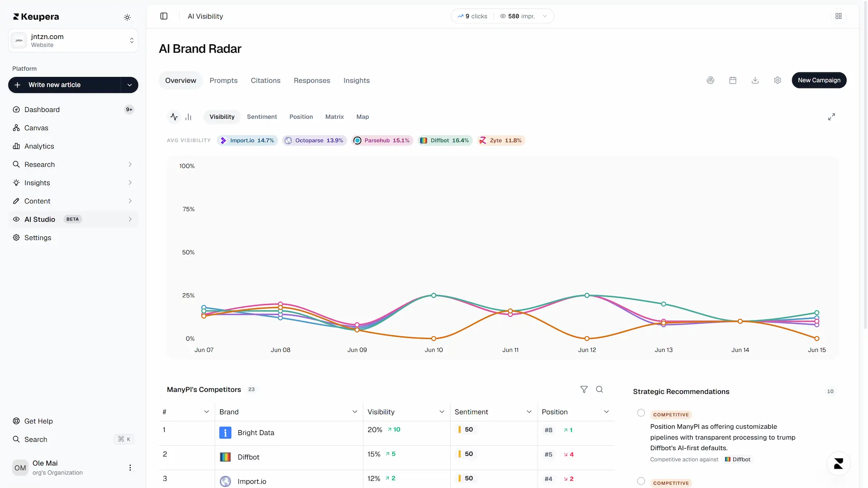Image resolution: width=868 pixels, height=488 pixels.
Task: Switch to the Citations tab
Action: tap(266, 80)
